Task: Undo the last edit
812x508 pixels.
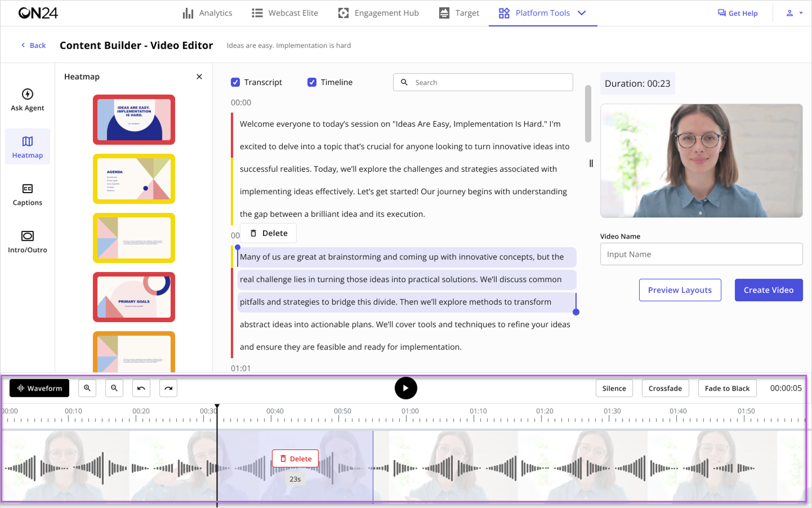Action: pyautogui.click(x=141, y=388)
